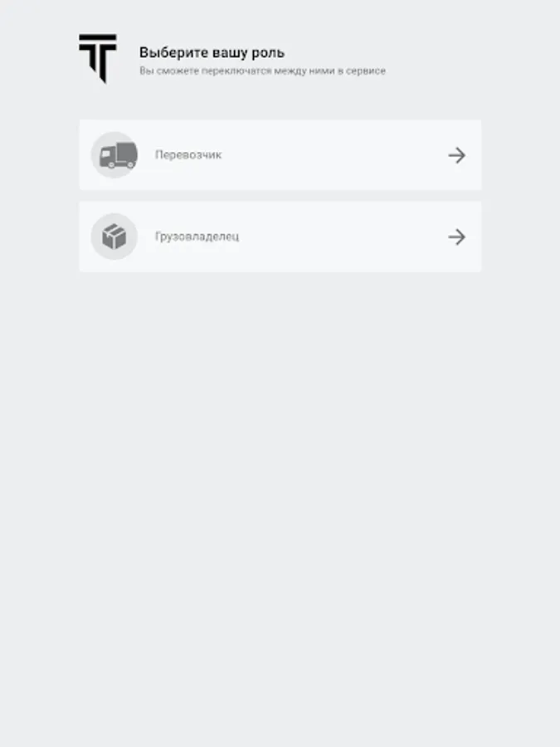Viewport: 560px width, 747px height.
Task: Continue as carrier via right arrow
Action: click(456, 155)
